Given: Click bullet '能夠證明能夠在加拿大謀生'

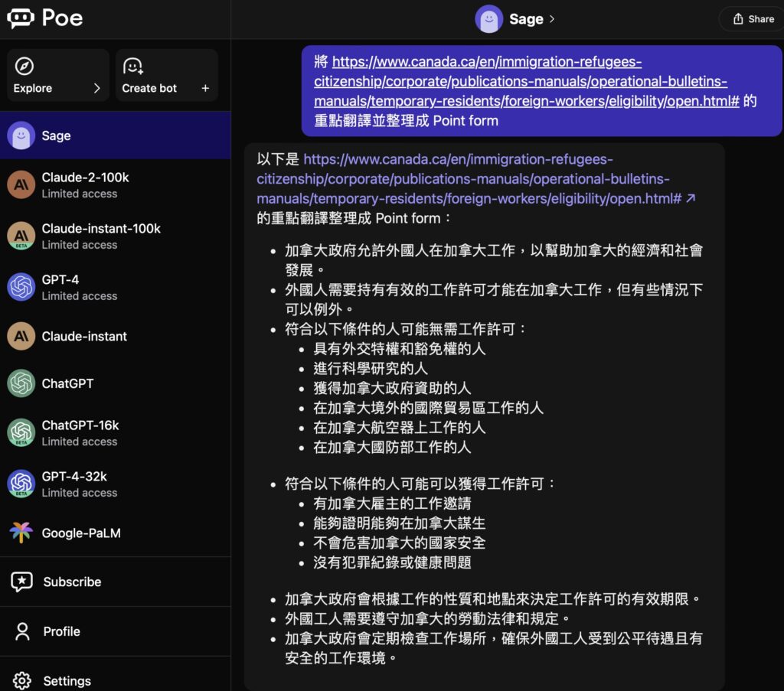Looking at the screenshot, I should [400, 523].
